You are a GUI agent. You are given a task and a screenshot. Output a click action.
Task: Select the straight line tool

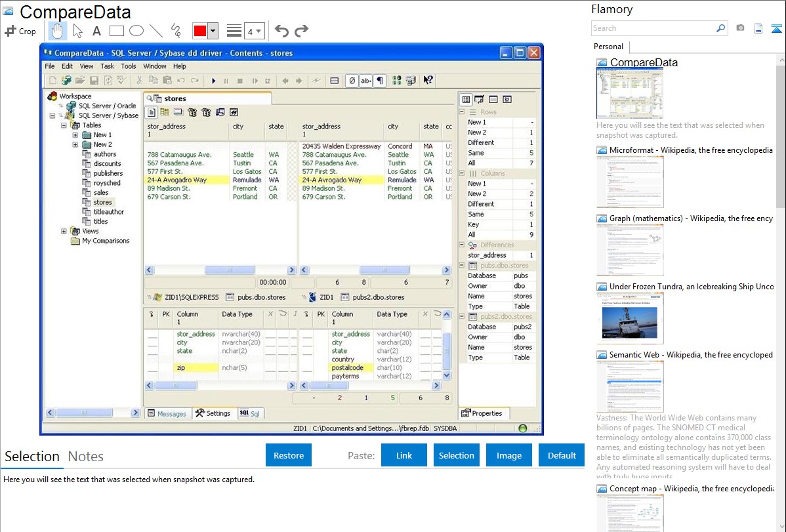[155, 31]
